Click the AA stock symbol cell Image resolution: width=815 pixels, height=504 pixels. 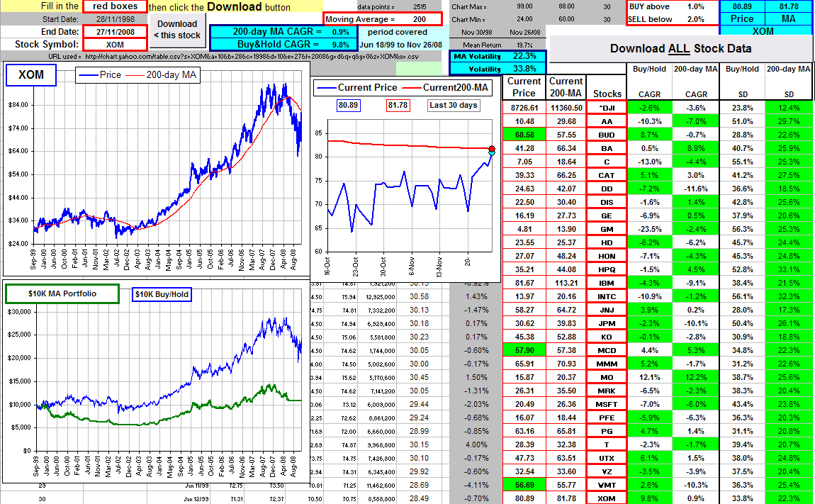point(607,121)
